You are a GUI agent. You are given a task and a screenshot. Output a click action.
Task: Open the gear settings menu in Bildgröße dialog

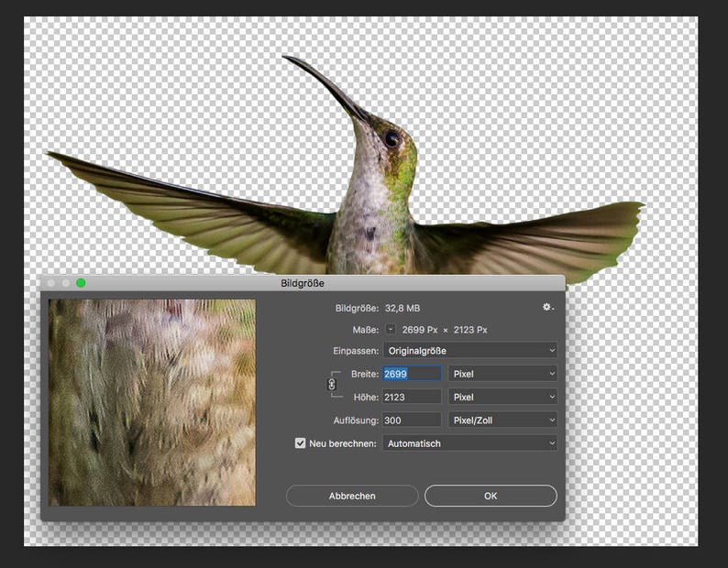(x=548, y=307)
